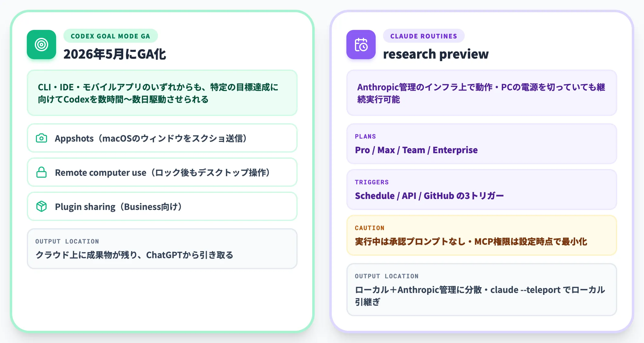Click the OUTPUT LOCATION label in the Claude card
This screenshot has width=644, height=343.
pyautogui.click(x=387, y=276)
